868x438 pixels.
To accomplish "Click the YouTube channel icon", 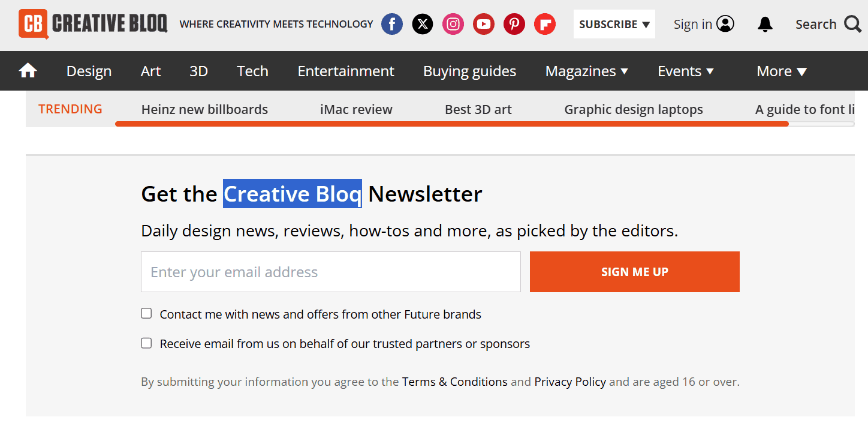I will click(484, 24).
